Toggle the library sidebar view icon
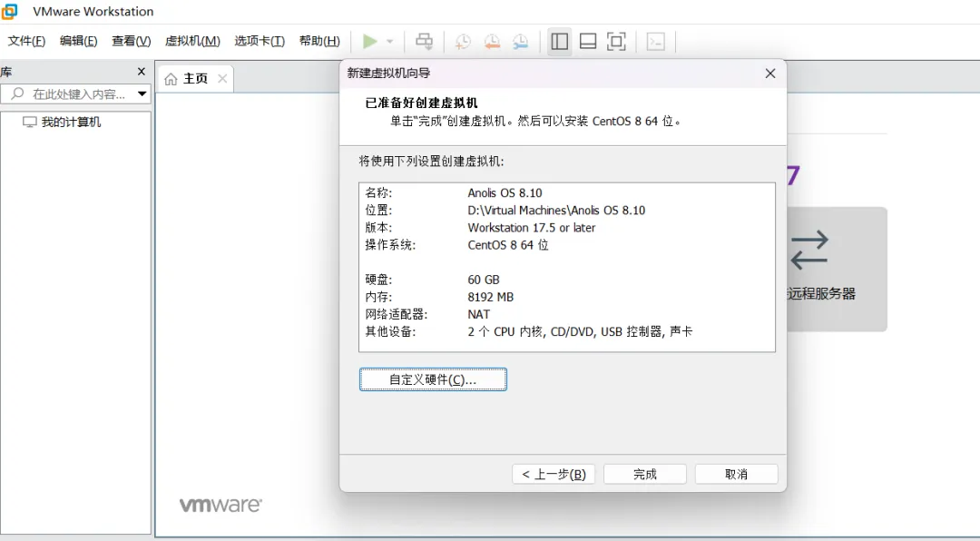 click(x=559, y=42)
